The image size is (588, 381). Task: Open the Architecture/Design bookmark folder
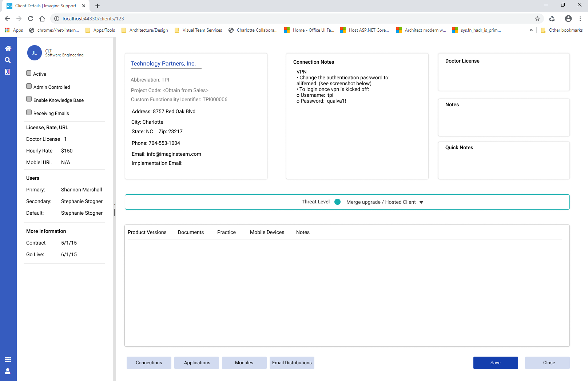coord(145,30)
